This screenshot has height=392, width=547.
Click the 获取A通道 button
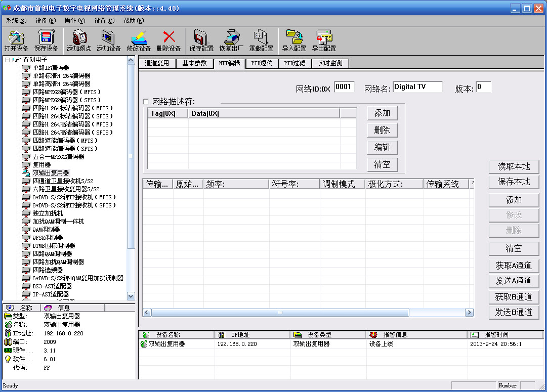click(514, 266)
